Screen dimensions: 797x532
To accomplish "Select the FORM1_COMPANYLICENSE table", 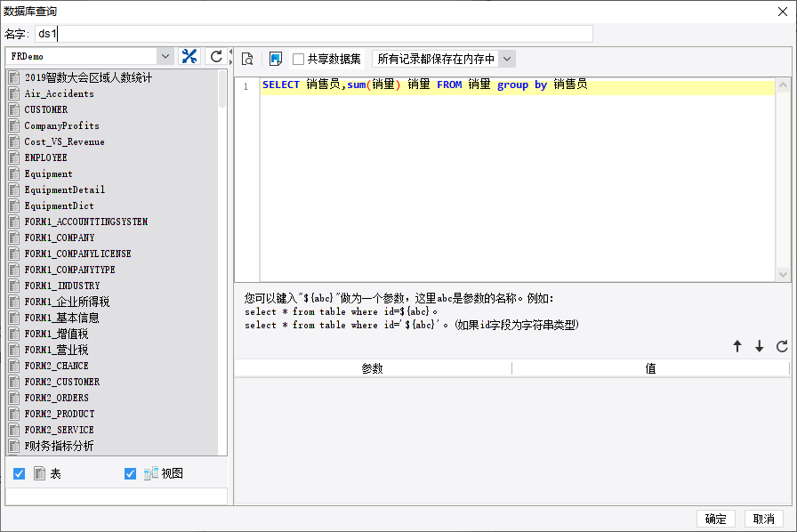I will click(x=77, y=254).
